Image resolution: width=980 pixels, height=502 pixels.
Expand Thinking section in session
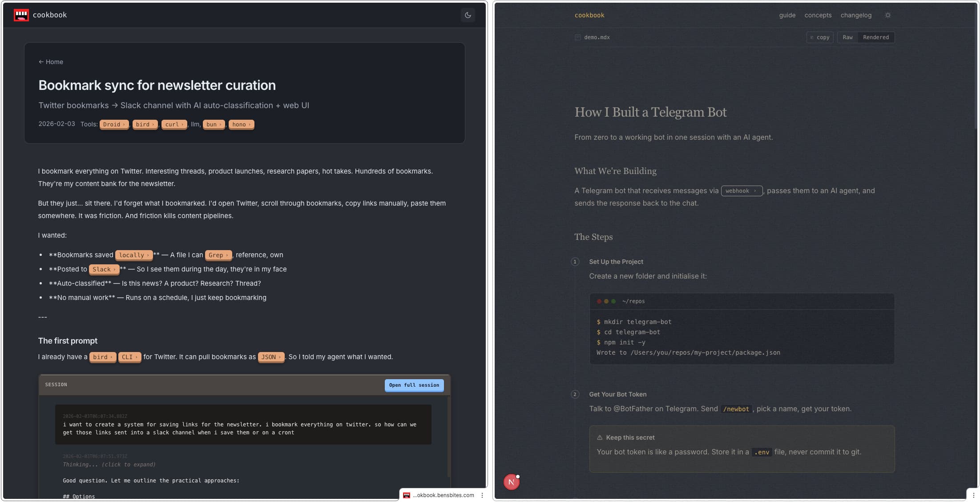(109, 465)
